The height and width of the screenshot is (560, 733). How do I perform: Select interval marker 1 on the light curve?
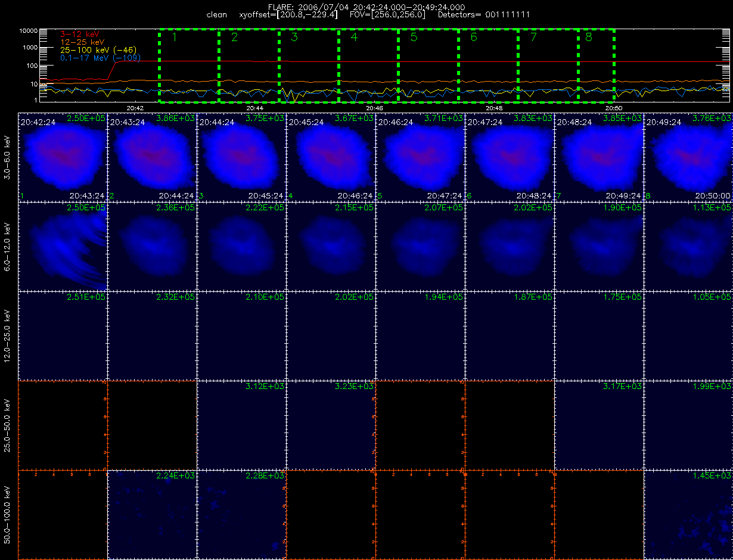point(174,38)
